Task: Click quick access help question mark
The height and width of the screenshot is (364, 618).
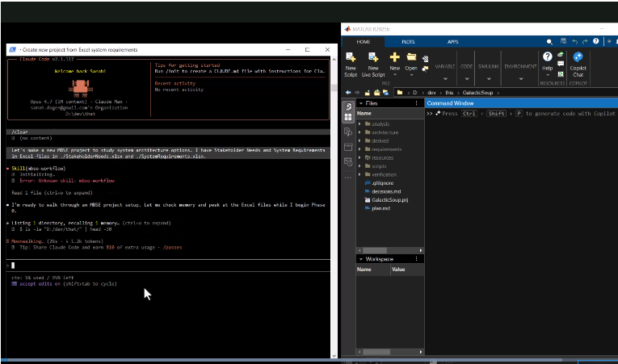Action: pos(595,41)
